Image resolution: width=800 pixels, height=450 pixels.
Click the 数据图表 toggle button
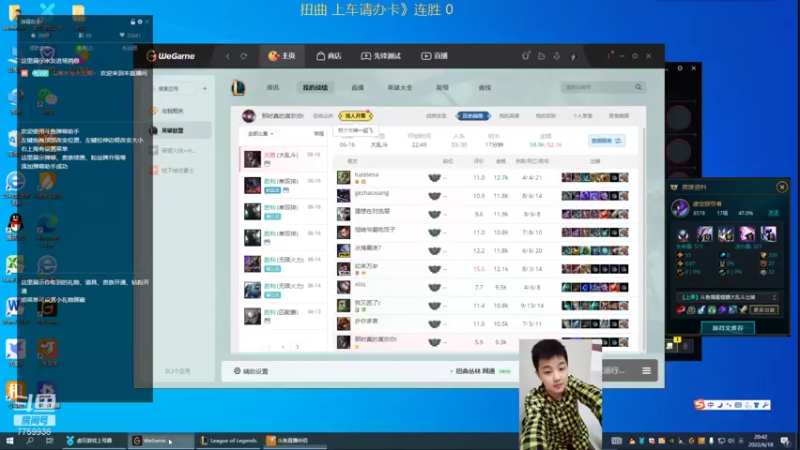click(x=606, y=141)
